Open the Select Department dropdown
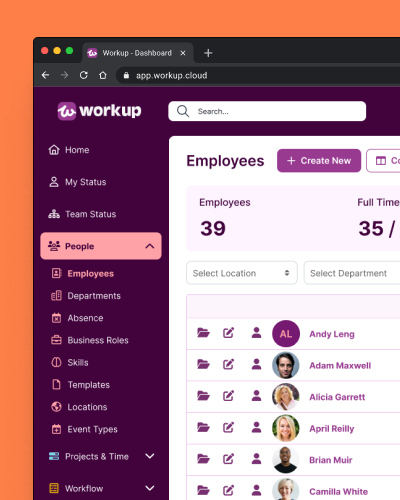Screen dimensions: 400x500 (x=352, y=273)
